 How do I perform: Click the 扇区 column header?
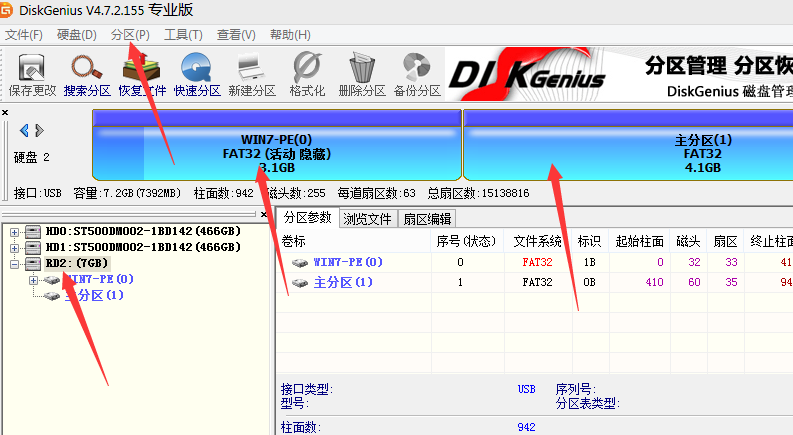coord(725,241)
